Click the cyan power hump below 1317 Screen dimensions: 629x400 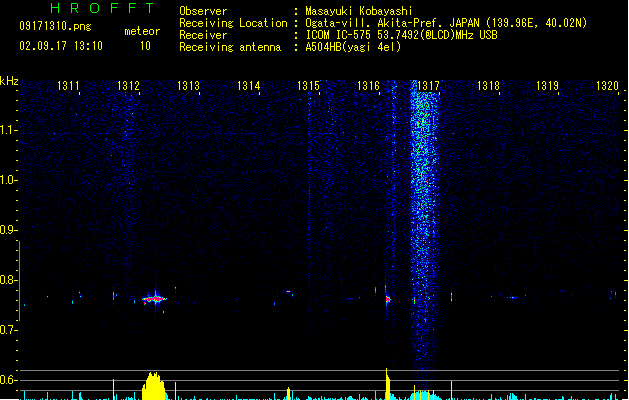[424, 395]
